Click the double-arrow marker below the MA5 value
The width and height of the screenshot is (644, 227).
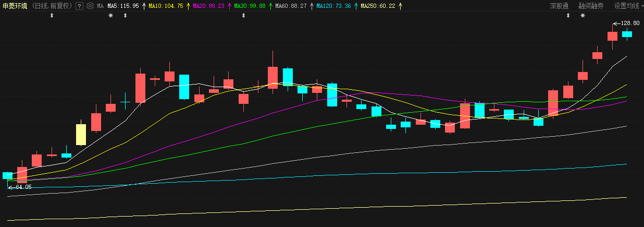coord(125,16)
